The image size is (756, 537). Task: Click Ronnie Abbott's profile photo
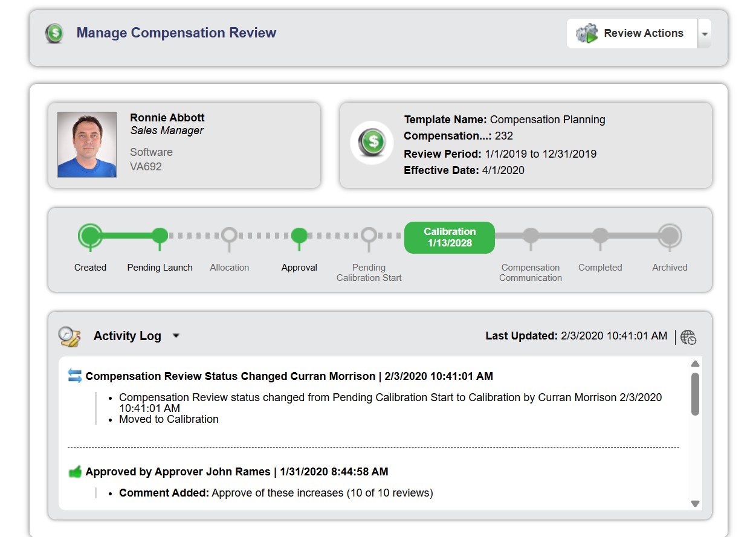click(x=86, y=144)
